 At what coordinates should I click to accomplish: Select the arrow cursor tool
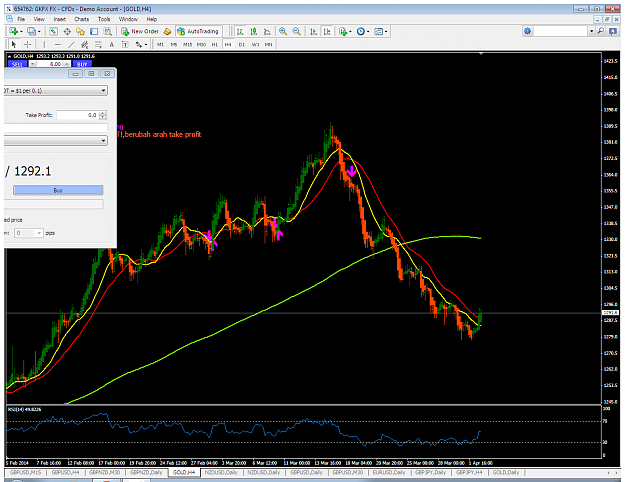click(14, 44)
